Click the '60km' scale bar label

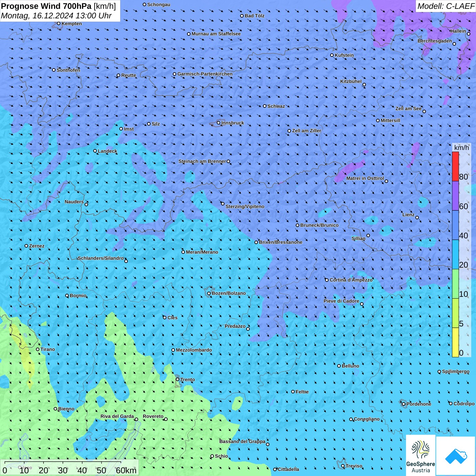point(126,470)
